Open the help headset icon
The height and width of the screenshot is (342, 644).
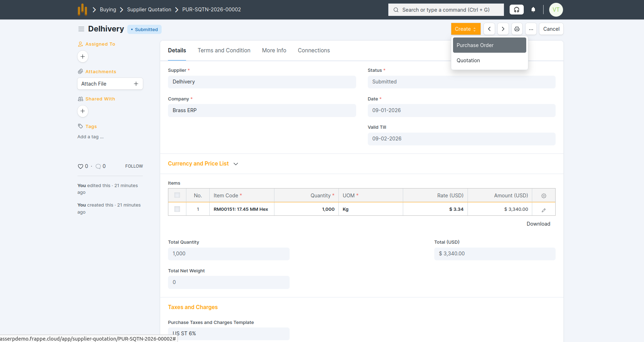[x=516, y=10]
